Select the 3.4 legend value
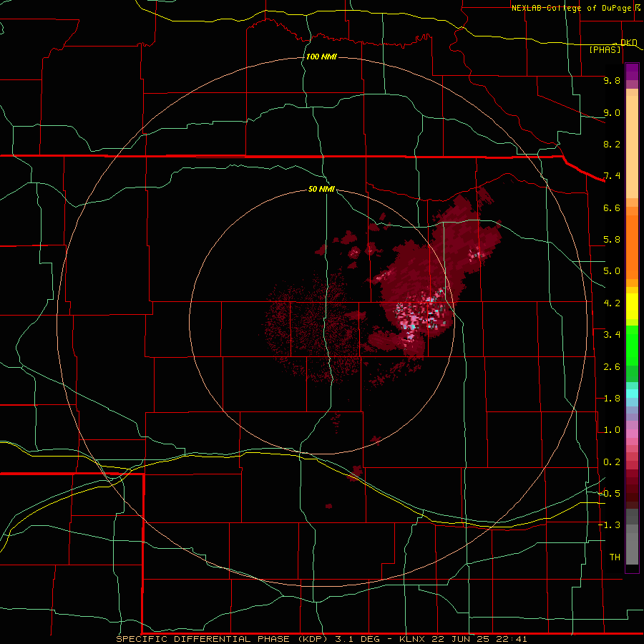The height and width of the screenshot is (644, 644). 612,335
